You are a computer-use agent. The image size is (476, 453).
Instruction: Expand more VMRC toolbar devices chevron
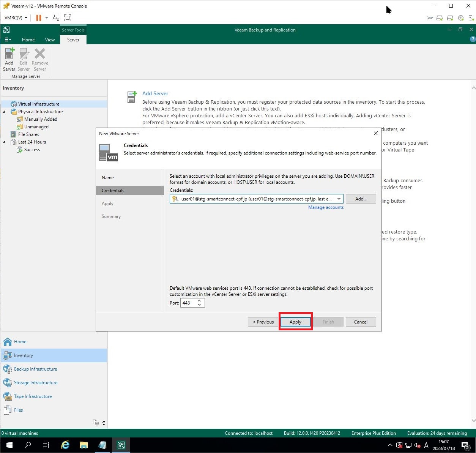(430, 17)
